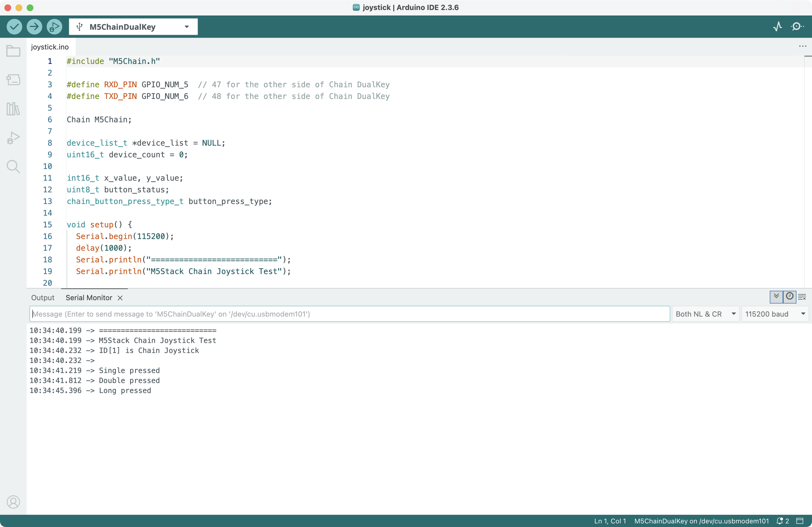Open the Both NL & CR dropdown

coord(705,314)
